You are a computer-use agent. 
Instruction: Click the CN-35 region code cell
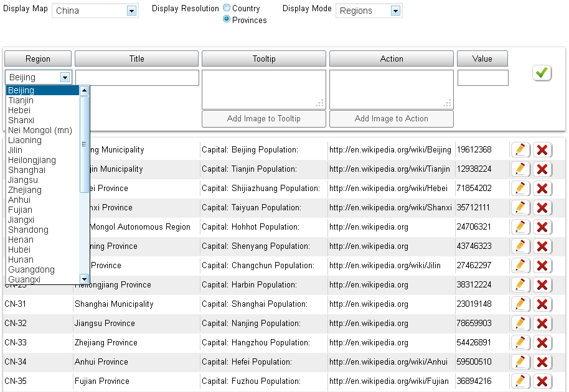click(15, 381)
